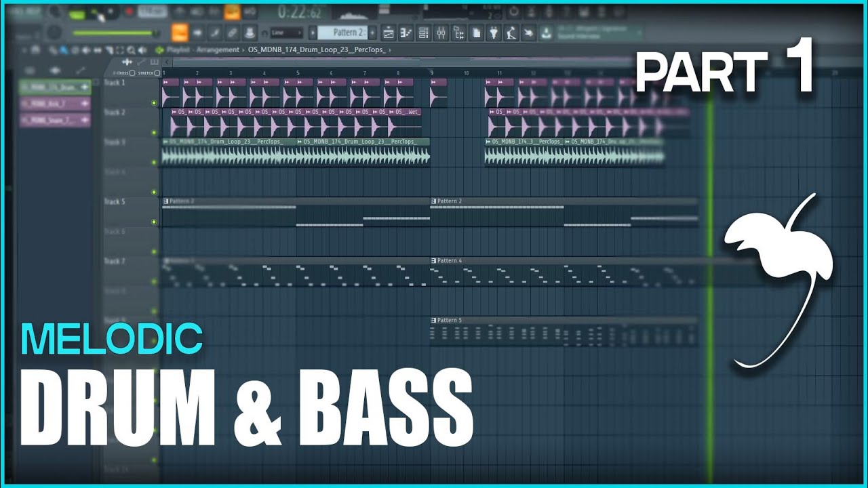The width and height of the screenshot is (868, 488).
Task: Select the second Pattern 2 clip on Track 5
Action: click(564, 211)
